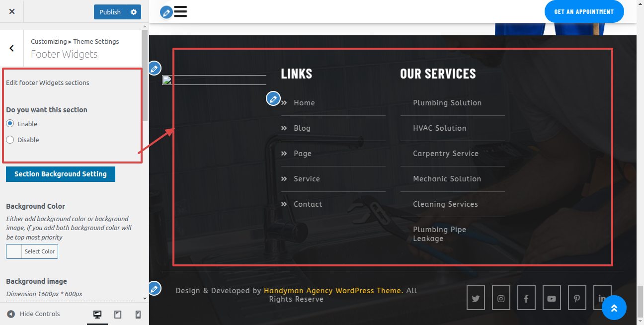The height and width of the screenshot is (325, 644).
Task: Select the Enable radio option
Action: coord(10,123)
